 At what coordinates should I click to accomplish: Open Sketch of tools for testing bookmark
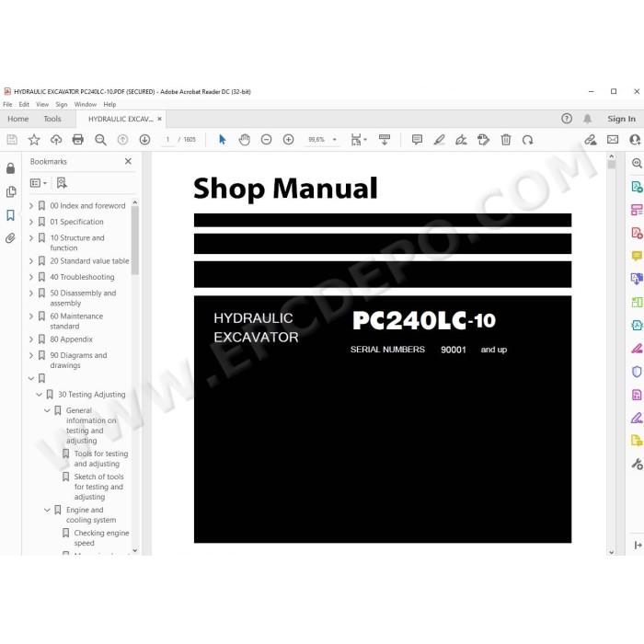[x=99, y=487]
